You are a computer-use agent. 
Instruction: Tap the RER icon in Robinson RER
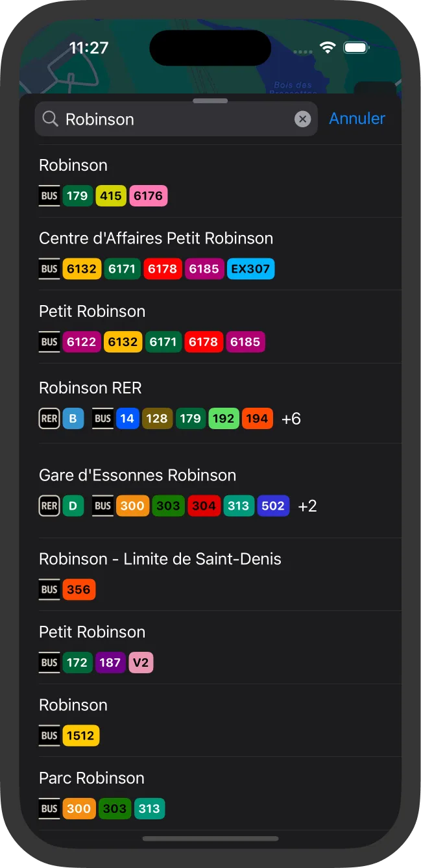[x=49, y=419]
